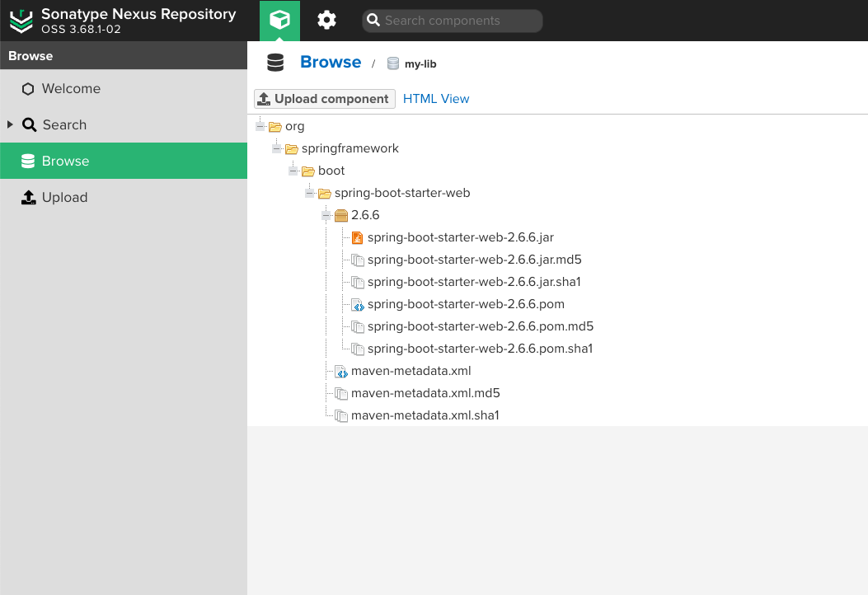Image resolution: width=868 pixels, height=595 pixels.
Task: Click the my-lib breadcrumb label
Action: pyautogui.click(x=420, y=63)
